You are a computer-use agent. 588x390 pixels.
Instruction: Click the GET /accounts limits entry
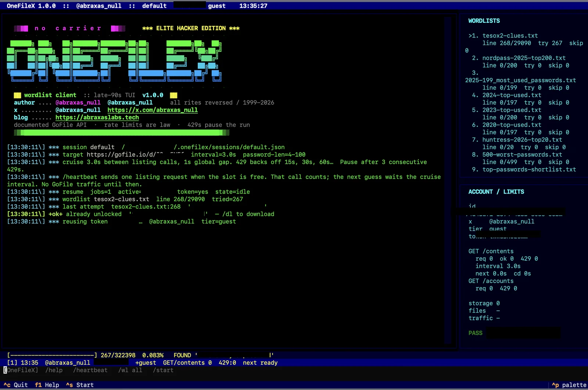491,281
